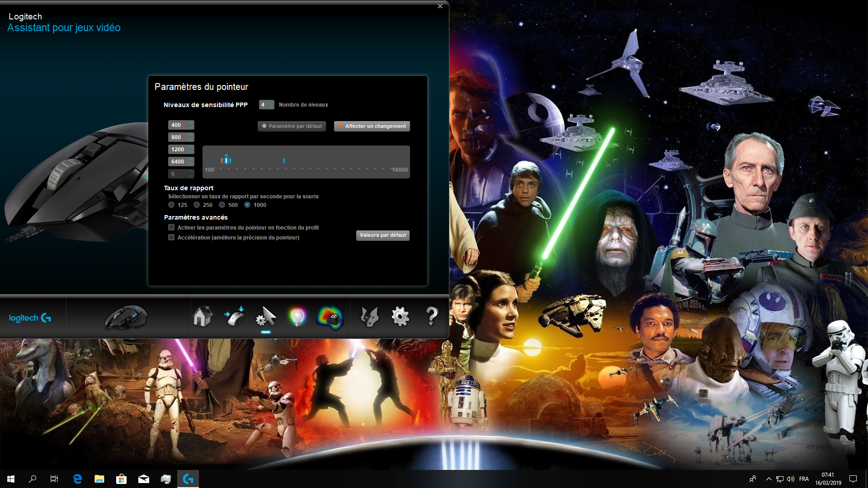Open File Explorer from the taskbar
This screenshot has width=868, height=488.
coord(99,479)
